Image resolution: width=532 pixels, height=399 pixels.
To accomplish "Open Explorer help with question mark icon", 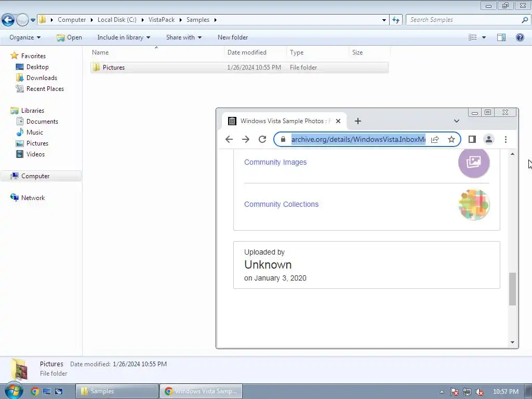I will [x=520, y=37].
